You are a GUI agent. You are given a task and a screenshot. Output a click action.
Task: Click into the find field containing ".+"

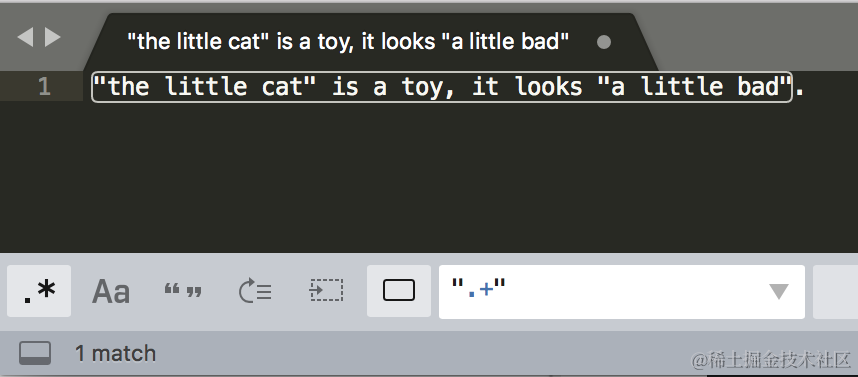pyautogui.click(x=622, y=292)
